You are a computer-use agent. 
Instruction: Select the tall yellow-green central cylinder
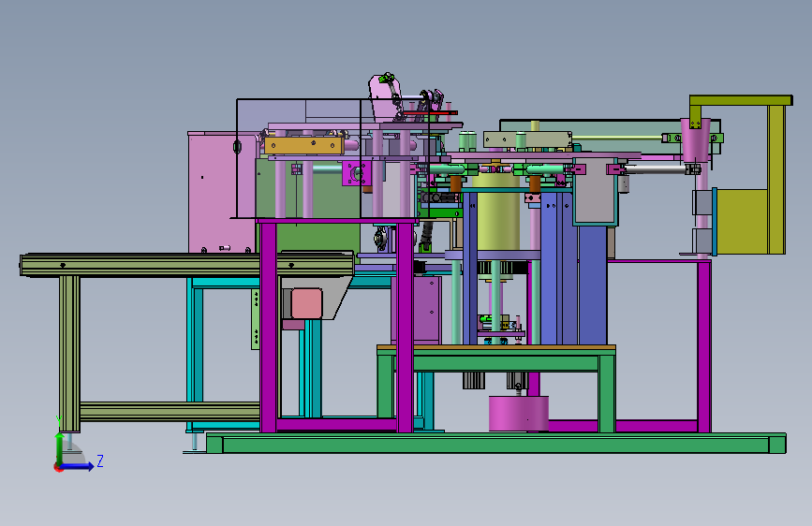tap(497, 212)
